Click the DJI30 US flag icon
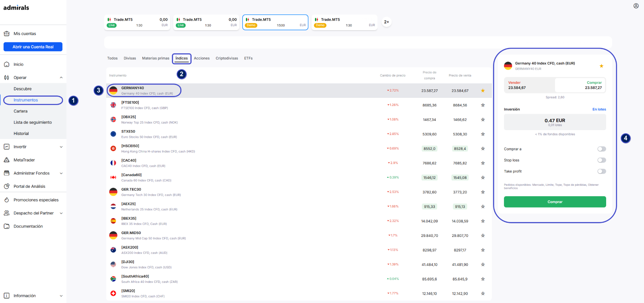Screen dimensions: 644x303 (113, 265)
